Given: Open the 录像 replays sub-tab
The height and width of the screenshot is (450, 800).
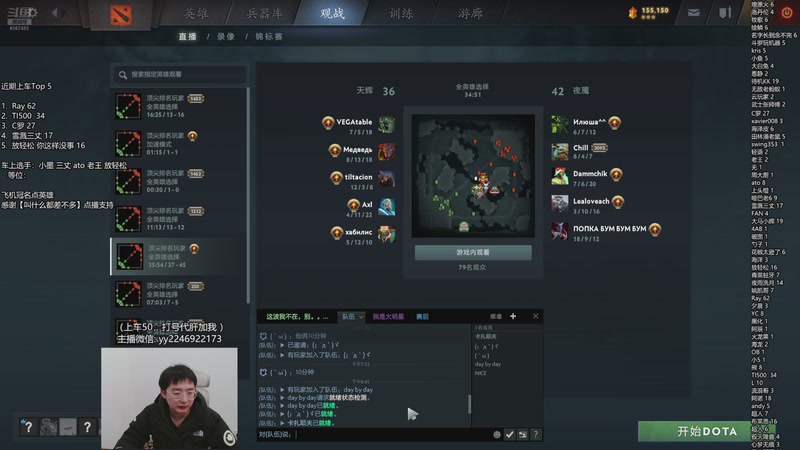Looking at the screenshot, I should pos(226,37).
